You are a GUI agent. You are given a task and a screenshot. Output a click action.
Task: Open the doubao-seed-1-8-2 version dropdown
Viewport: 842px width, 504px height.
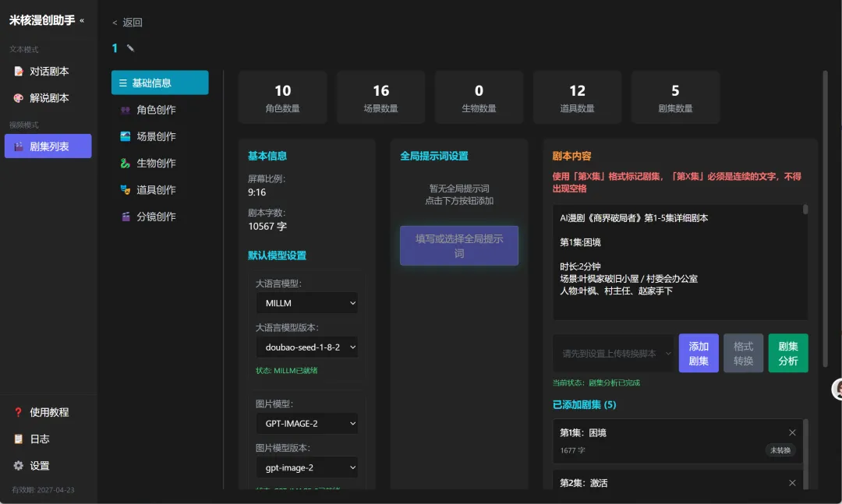click(307, 347)
